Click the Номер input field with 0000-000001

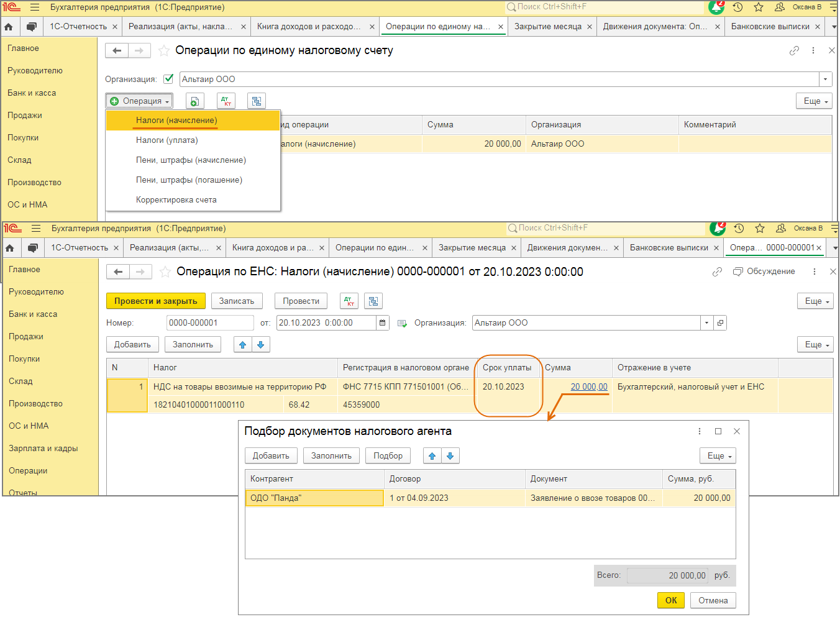210,323
